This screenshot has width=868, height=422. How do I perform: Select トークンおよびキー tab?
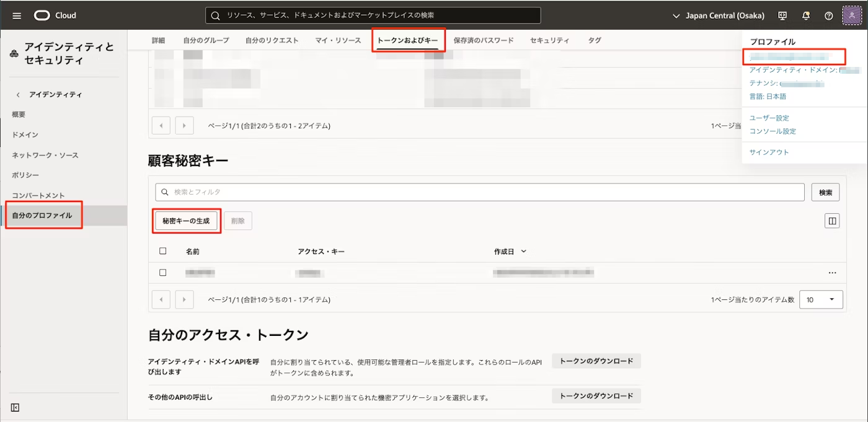click(x=408, y=40)
